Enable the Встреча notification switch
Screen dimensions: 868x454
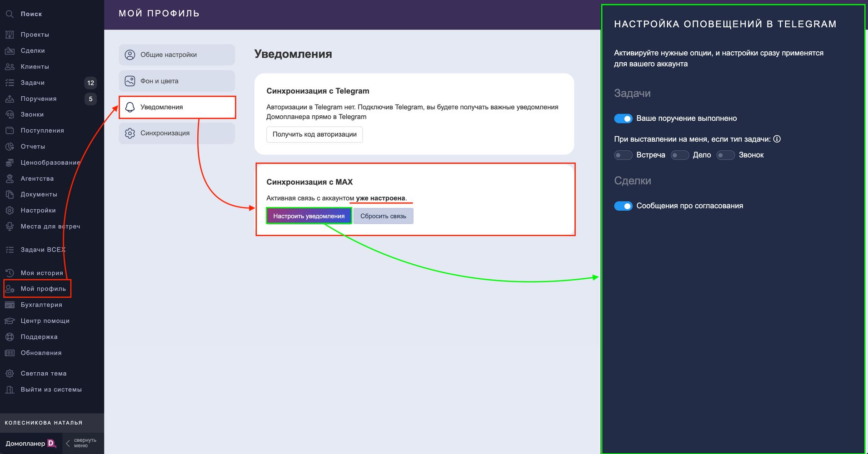(x=623, y=155)
